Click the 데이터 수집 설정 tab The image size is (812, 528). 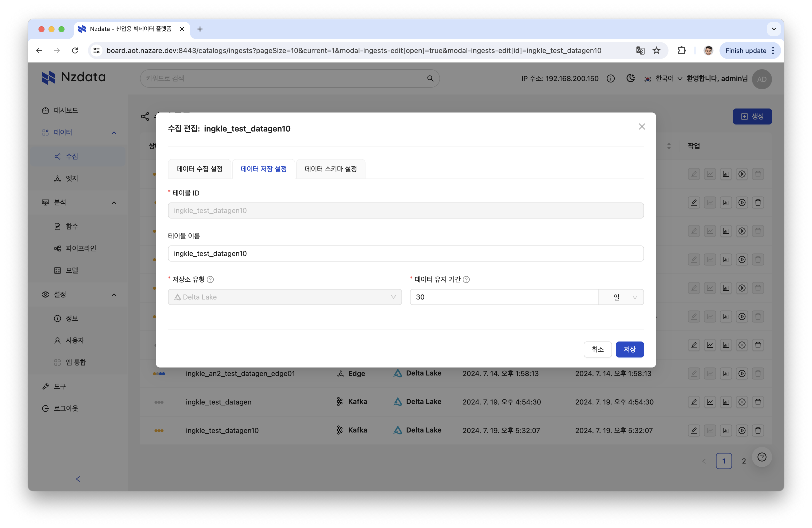pos(199,169)
